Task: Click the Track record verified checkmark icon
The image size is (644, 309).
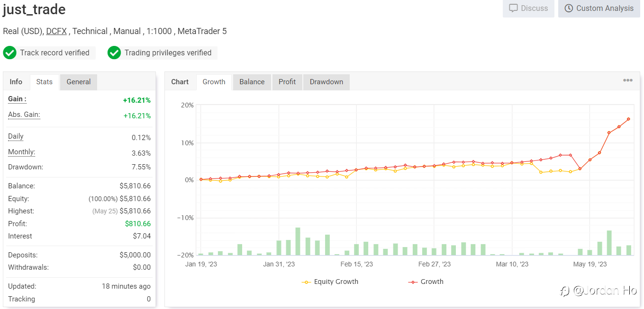Action: pyautogui.click(x=9, y=53)
